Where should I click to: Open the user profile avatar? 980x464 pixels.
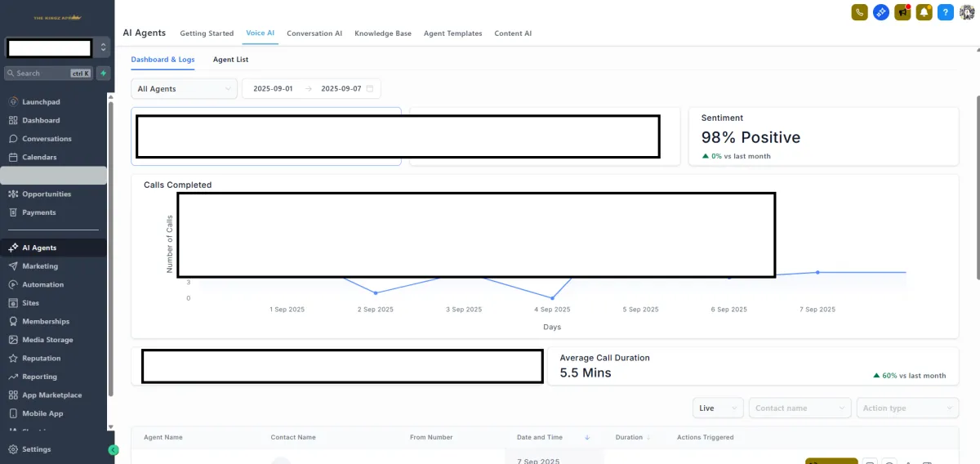pos(967,12)
